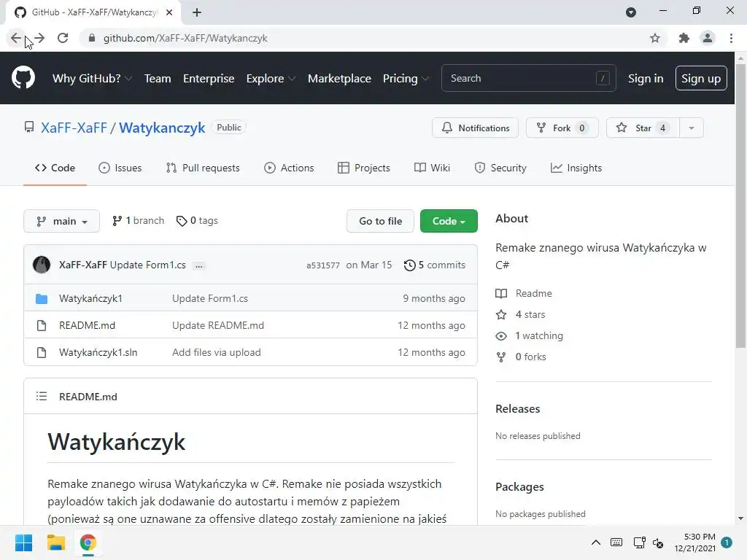
Task: Expand Explore navigation menu
Action: pos(271,78)
